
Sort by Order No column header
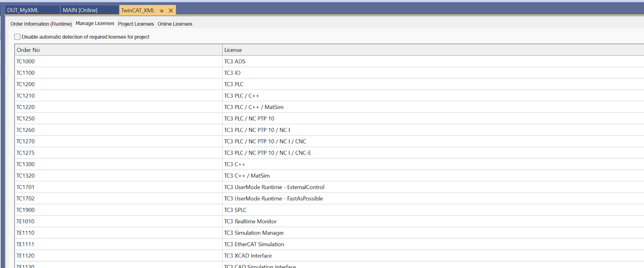pyautogui.click(x=118, y=50)
